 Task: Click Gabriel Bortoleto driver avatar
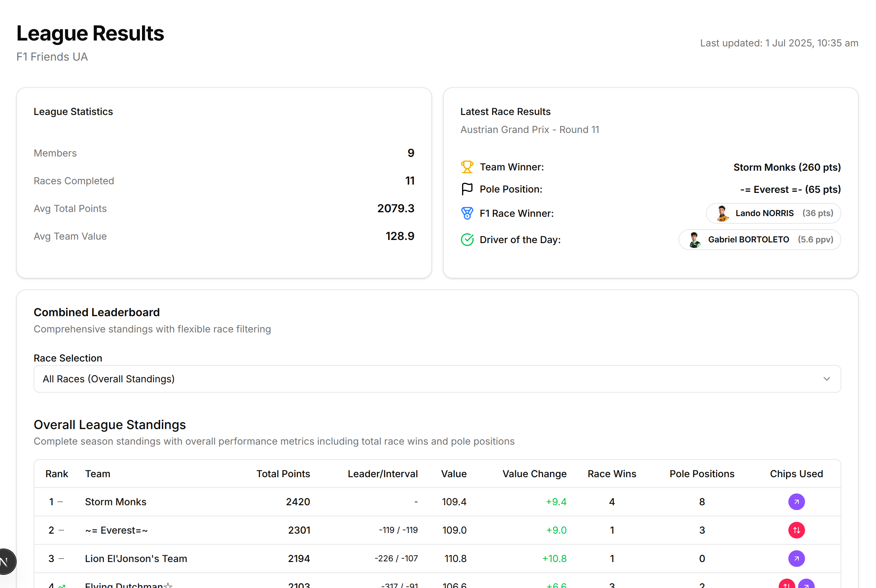[694, 240]
